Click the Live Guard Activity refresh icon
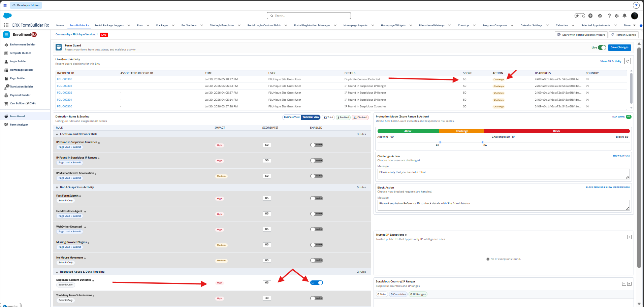Screen dimensions: 644x307 627,61
